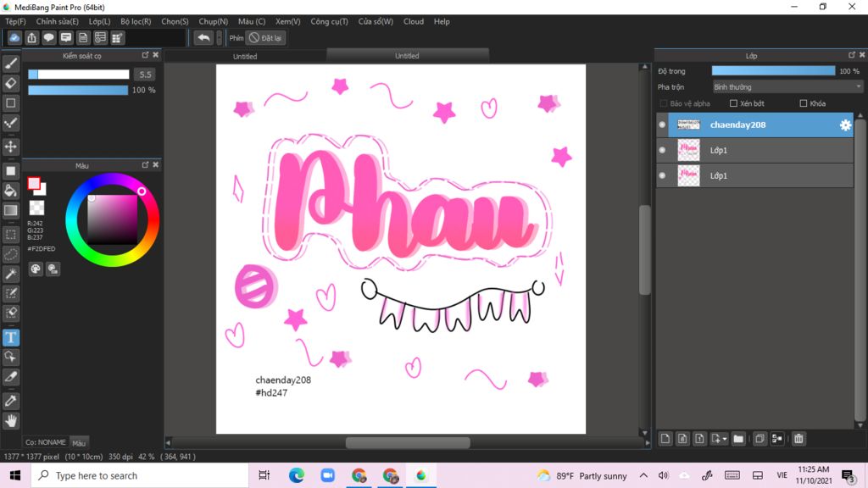Click the Độ trong layer opacity slider
This screenshot has height=488, width=868.
click(x=773, y=71)
